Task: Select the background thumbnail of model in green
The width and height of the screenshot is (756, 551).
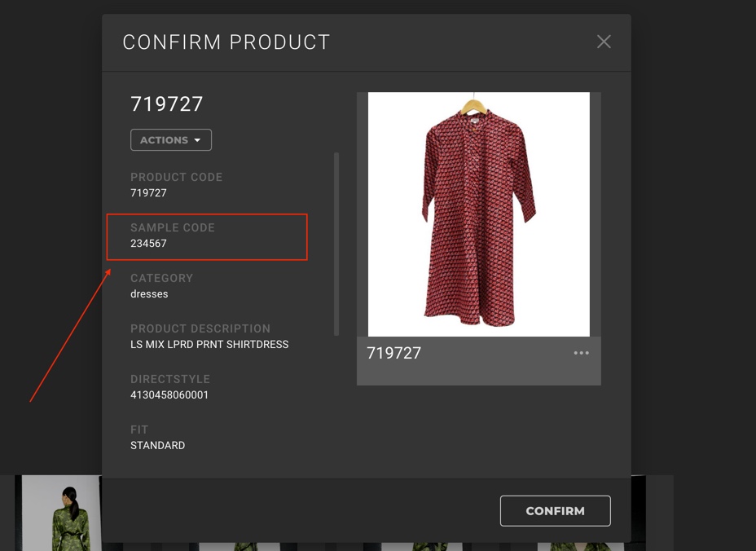Action: click(61, 514)
